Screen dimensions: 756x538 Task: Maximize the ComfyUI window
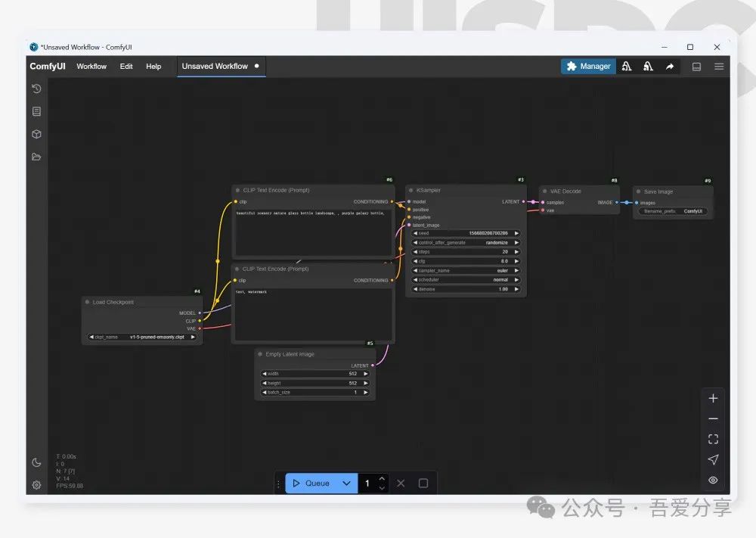click(690, 47)
